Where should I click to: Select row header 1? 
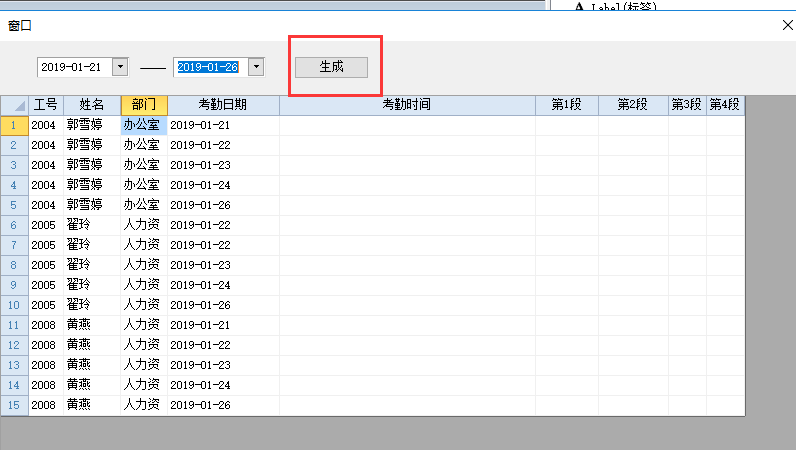tap(14, 125)
